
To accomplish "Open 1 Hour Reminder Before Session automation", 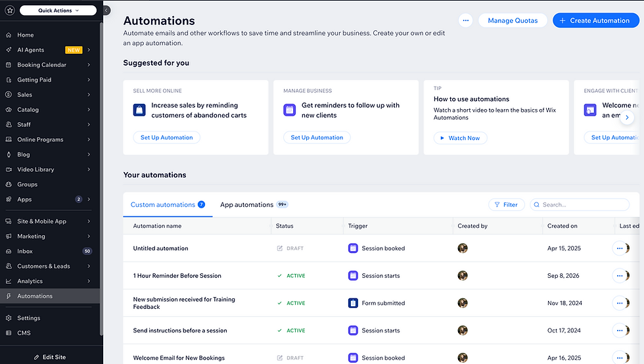I will click(x=177, y=276).
